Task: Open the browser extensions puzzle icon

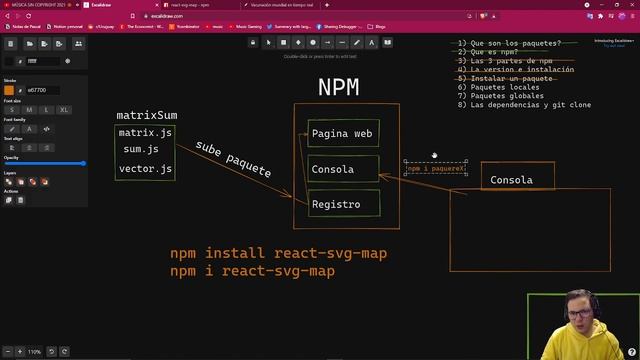Action: pyautogui.click(x=600, y=16)
